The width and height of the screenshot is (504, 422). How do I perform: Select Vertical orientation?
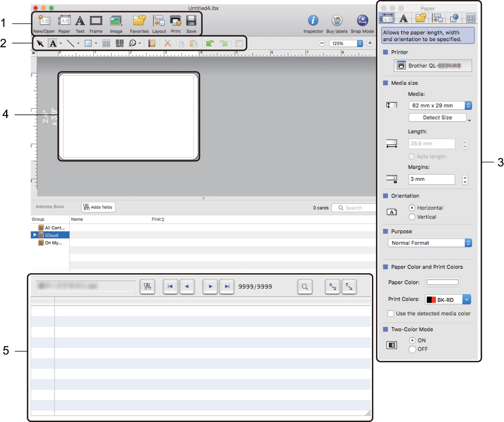pos(412,217)
